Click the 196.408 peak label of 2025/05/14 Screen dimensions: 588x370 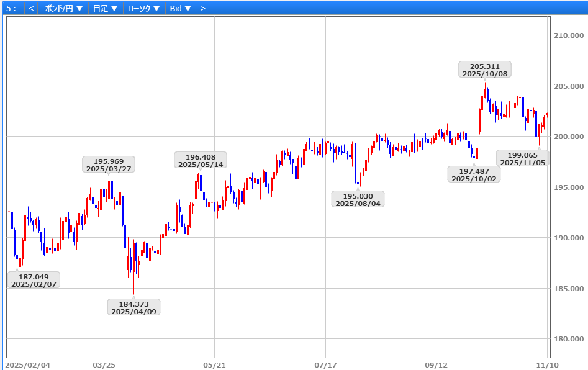tap(201, 160)
